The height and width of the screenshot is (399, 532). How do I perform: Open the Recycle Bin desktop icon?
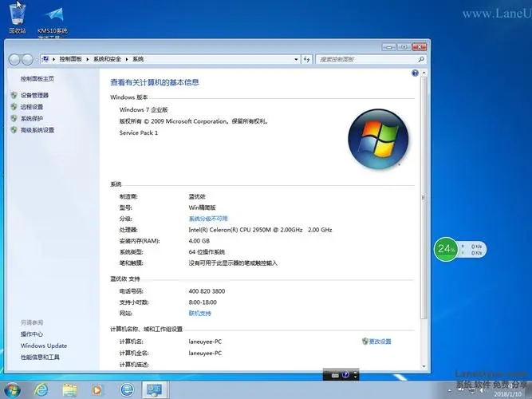coord(18,18)
